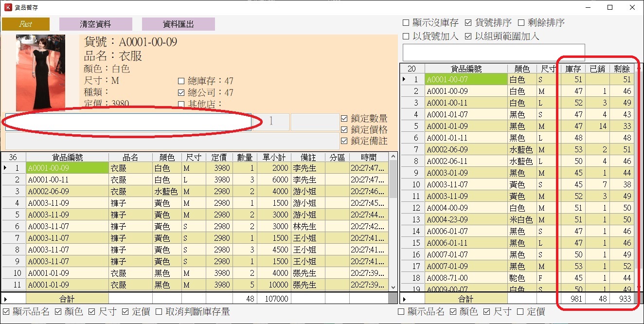Click the search box above the inventory table
The image size is (644, 324).
[493, 53]
